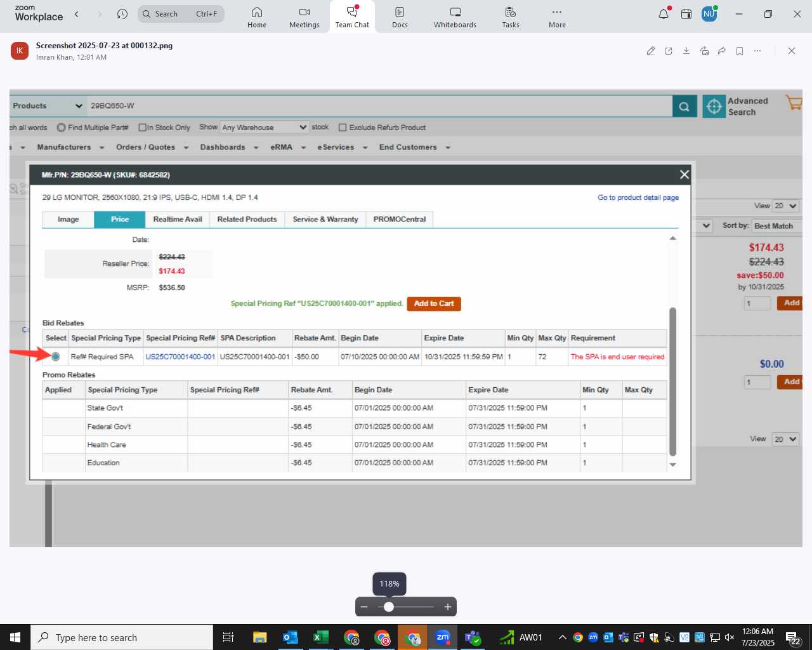
Task: Click the 29BQ650-W search field
Action: tap(379, 106)
